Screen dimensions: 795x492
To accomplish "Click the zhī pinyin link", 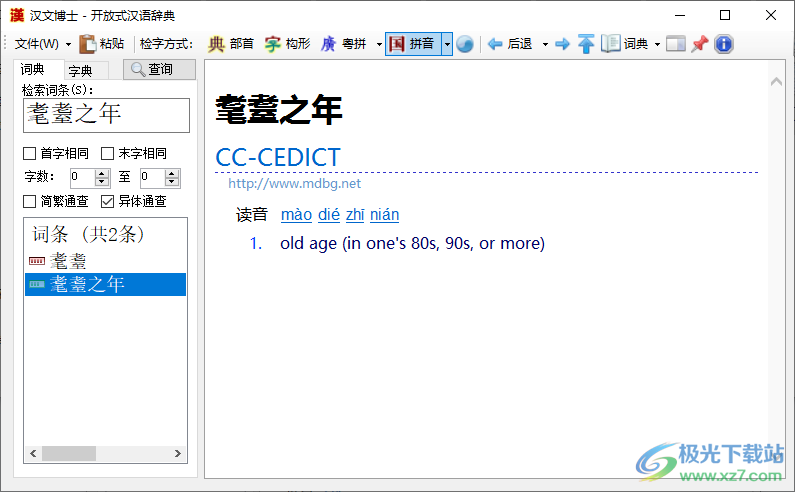I will pyautogui.click(x=355, y=215).
